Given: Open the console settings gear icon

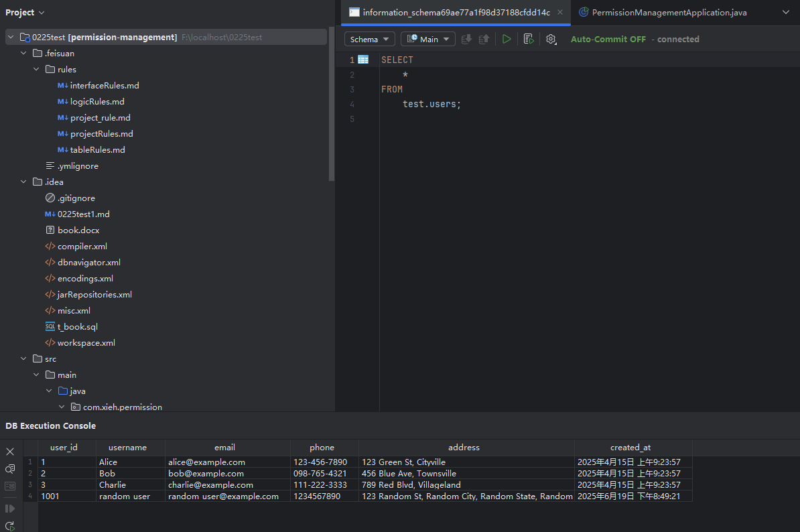Looking at the screenshot, I should tap(551, 40).
